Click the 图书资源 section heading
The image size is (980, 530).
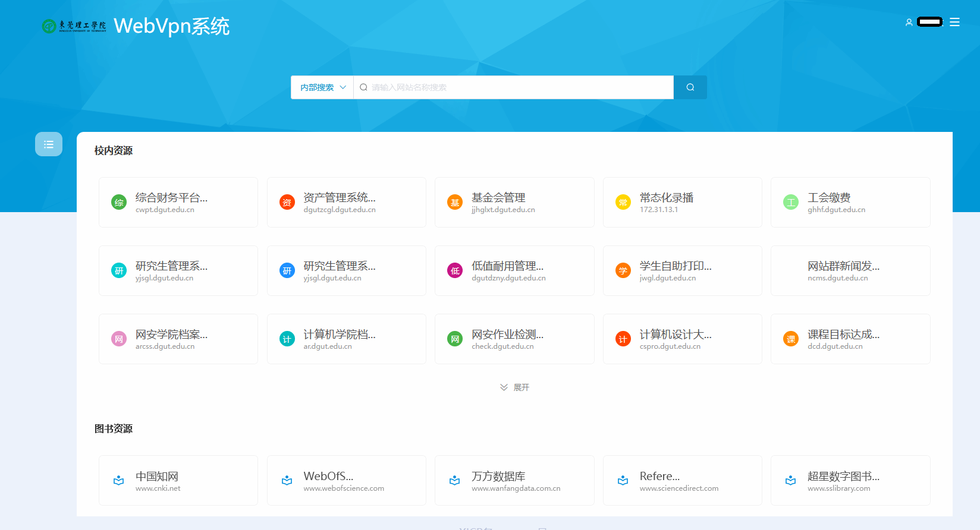(114, 429)
